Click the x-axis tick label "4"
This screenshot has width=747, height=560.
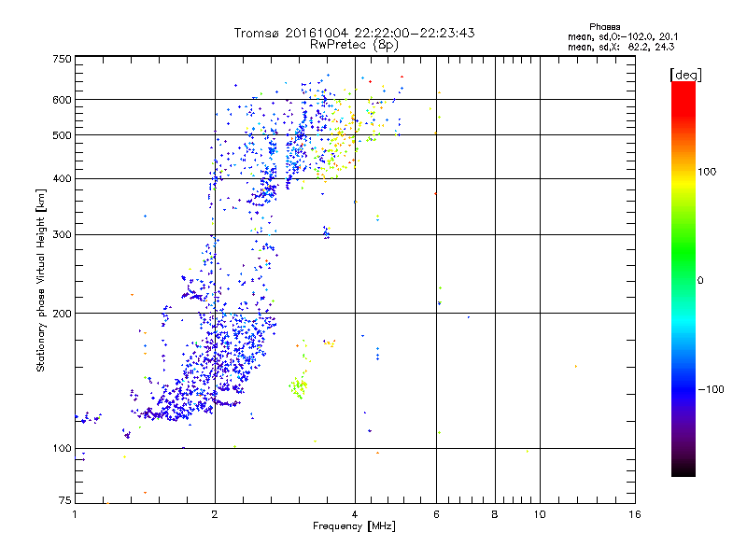pyautogui.click(x=355, y=514)
